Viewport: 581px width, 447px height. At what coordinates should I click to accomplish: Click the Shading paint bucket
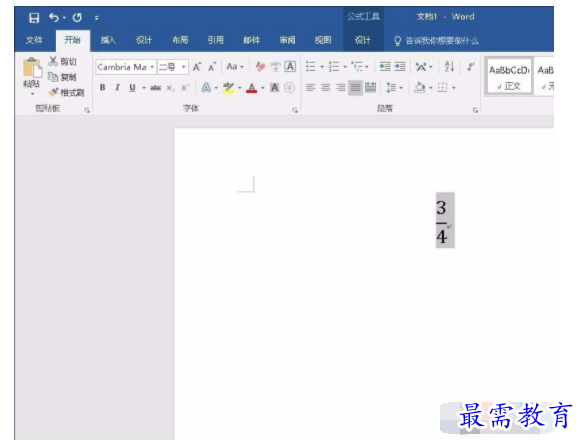pos(420,88)
